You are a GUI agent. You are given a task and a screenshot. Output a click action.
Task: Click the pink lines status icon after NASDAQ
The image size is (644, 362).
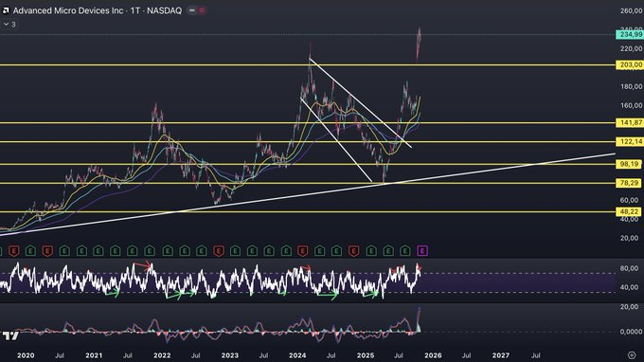[x=202, y=10]
